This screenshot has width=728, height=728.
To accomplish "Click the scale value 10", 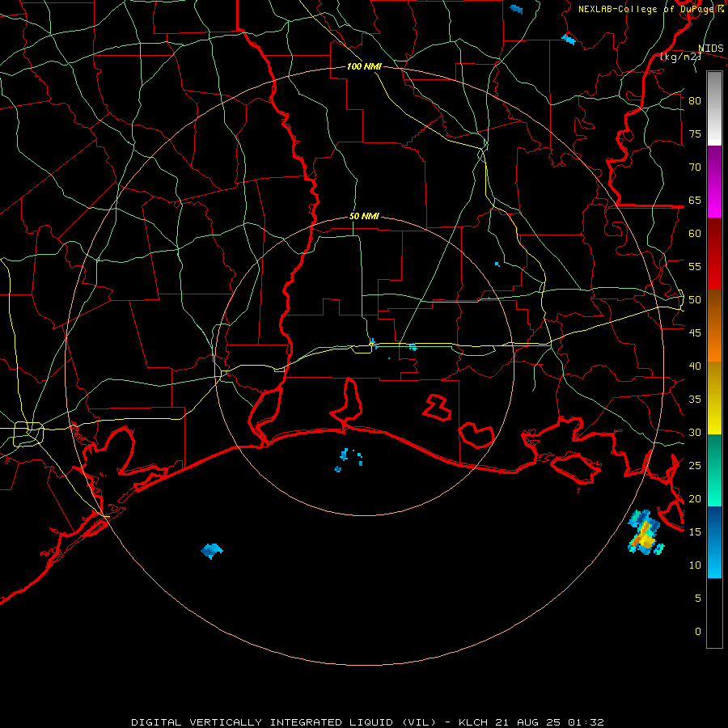I will (695, 565).
